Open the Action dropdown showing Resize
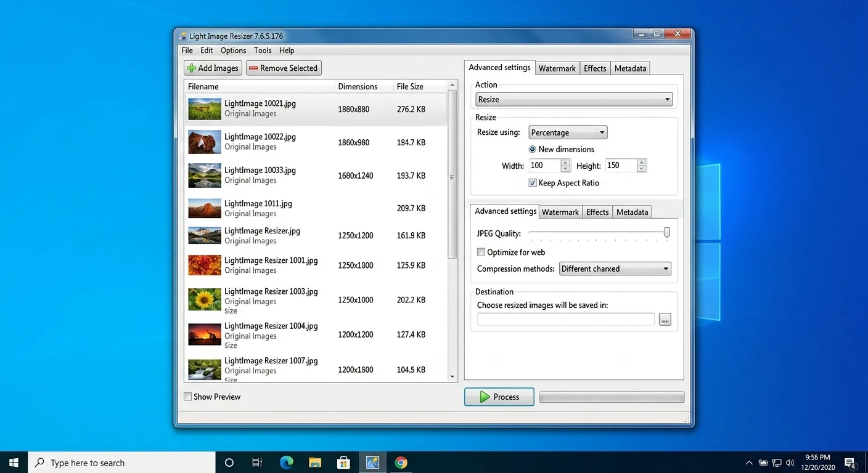 (x=574, y=99)
